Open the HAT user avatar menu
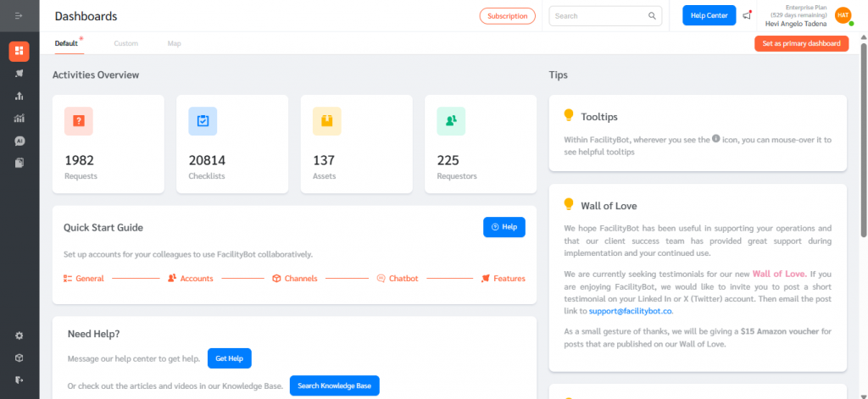This screenshot has width=868, height=399. click(843, 15)
